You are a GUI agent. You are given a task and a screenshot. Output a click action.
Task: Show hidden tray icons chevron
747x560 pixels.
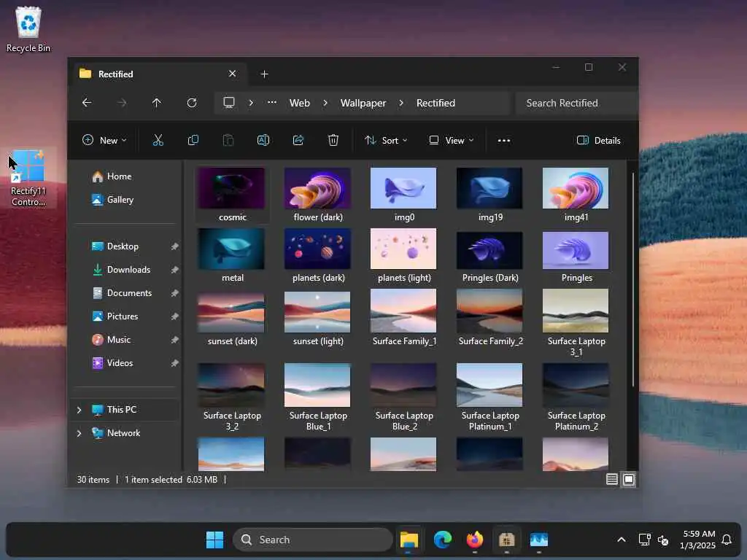click(x=622, y=540)
